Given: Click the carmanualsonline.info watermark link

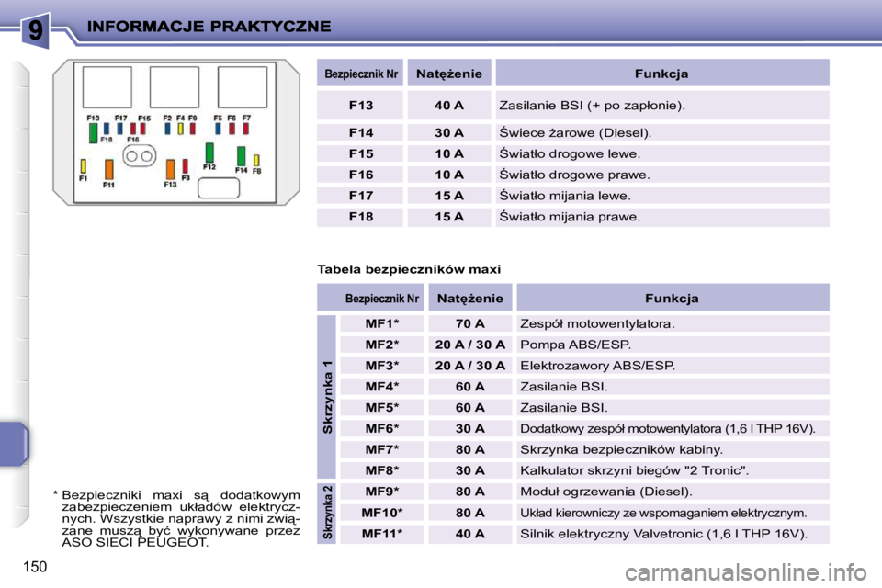Looking at the screenshot, I should pos(746,572).
